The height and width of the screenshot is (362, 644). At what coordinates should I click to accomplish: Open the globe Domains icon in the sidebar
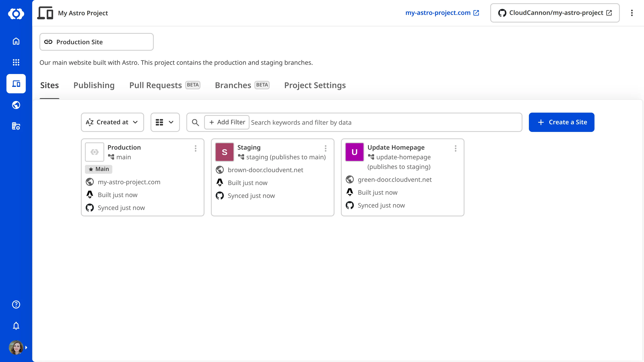(x=16, y=105)
